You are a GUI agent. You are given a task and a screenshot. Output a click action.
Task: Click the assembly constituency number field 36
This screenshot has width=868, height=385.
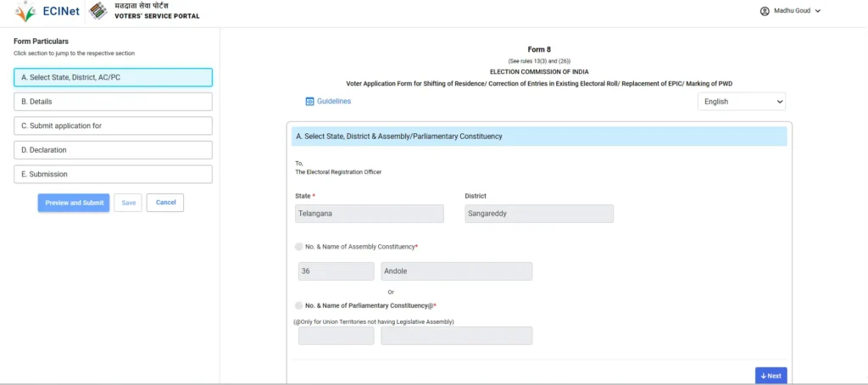point(336,271)
